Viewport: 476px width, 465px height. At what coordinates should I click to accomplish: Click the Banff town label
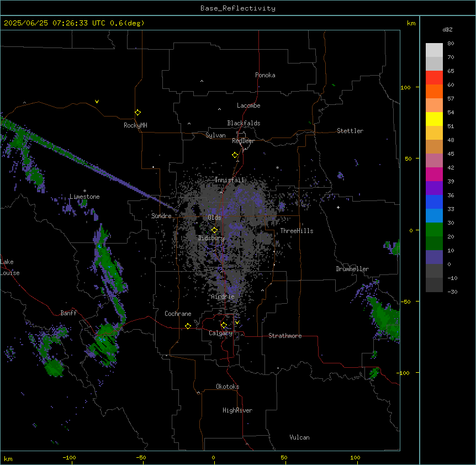68,313
